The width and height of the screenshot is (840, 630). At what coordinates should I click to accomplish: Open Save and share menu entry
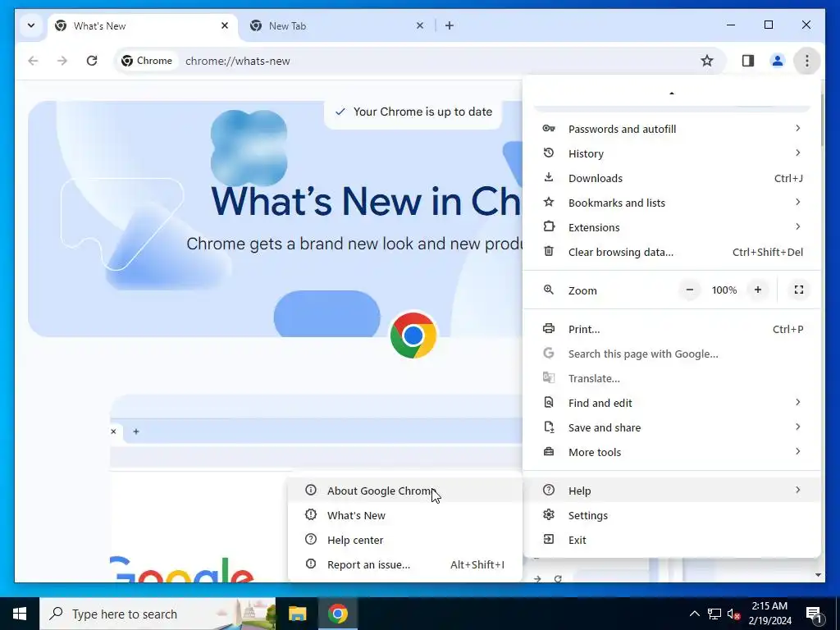coord(671,427)
